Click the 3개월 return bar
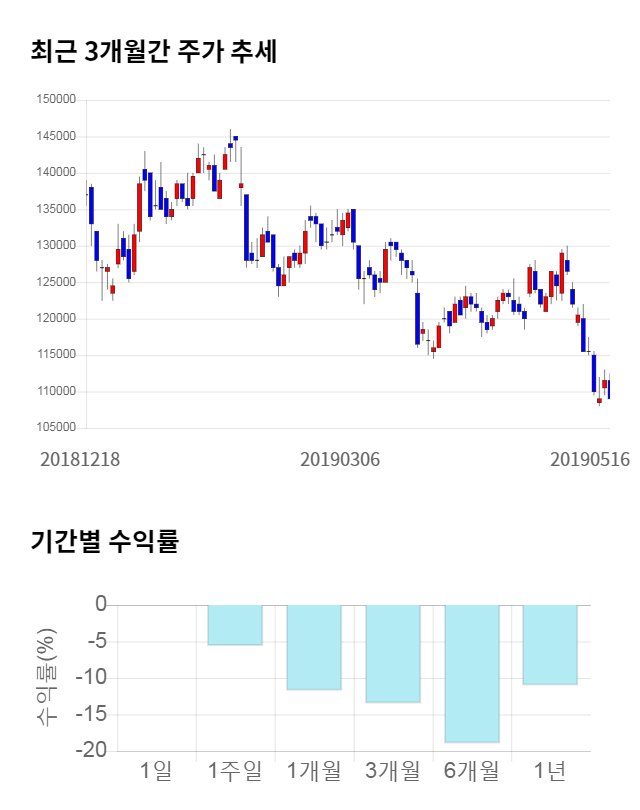Viewport: 640px width, 810px height. coord(393,653)
